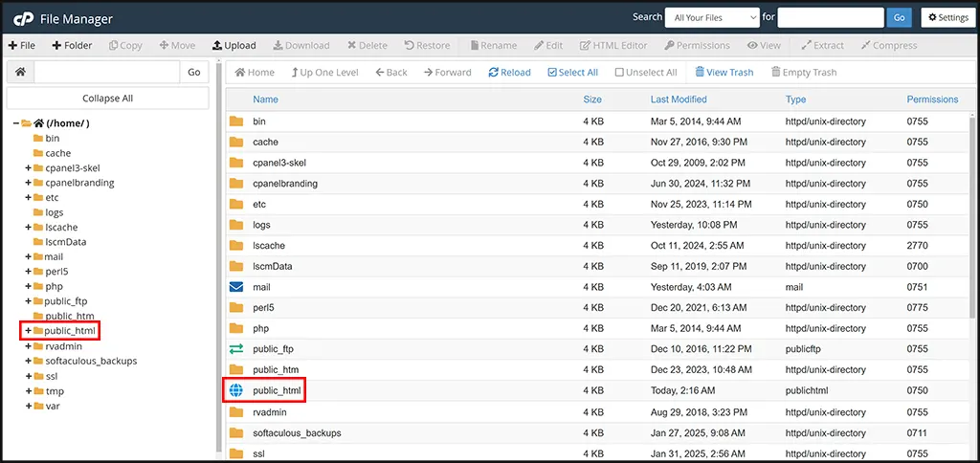Open the Upload dialog
Image resolution: width=980 pixels, height=463 pixels.
pos(234,46)
